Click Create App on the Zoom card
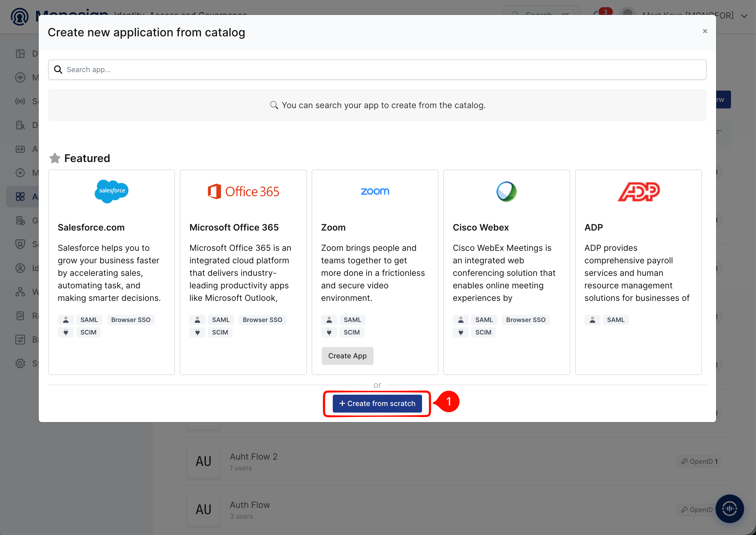This screenshot has width=756, height=535. pos(347,356)
